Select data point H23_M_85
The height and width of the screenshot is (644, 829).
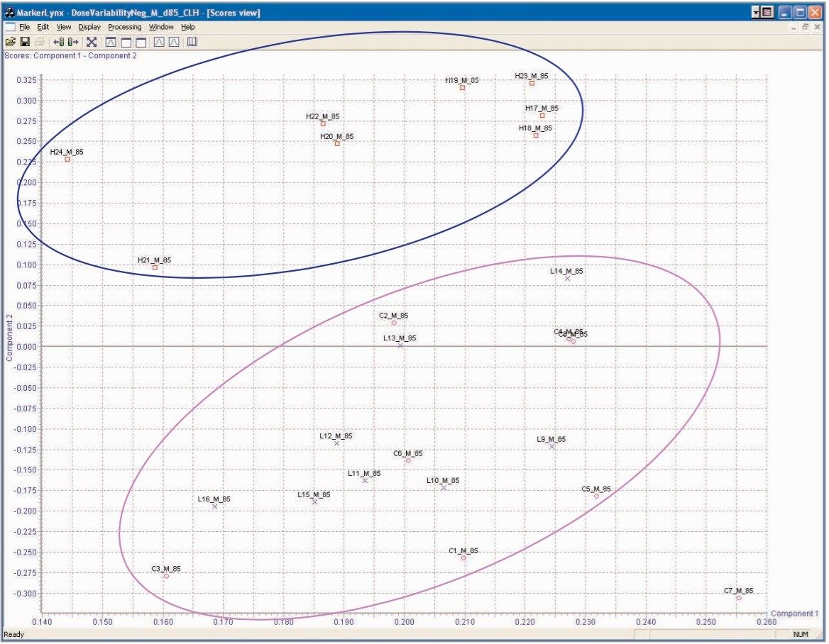[532, 83]
